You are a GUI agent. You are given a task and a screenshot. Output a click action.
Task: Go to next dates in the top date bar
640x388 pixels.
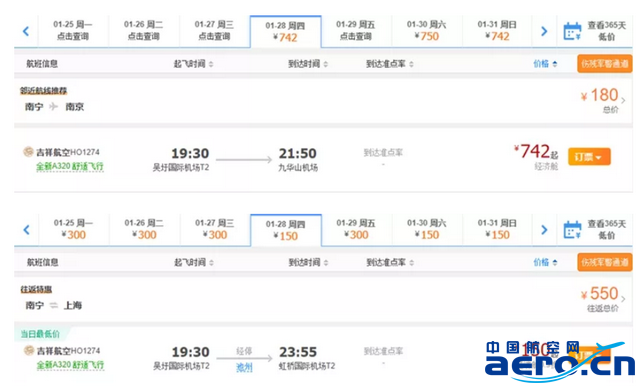point(544,31)
